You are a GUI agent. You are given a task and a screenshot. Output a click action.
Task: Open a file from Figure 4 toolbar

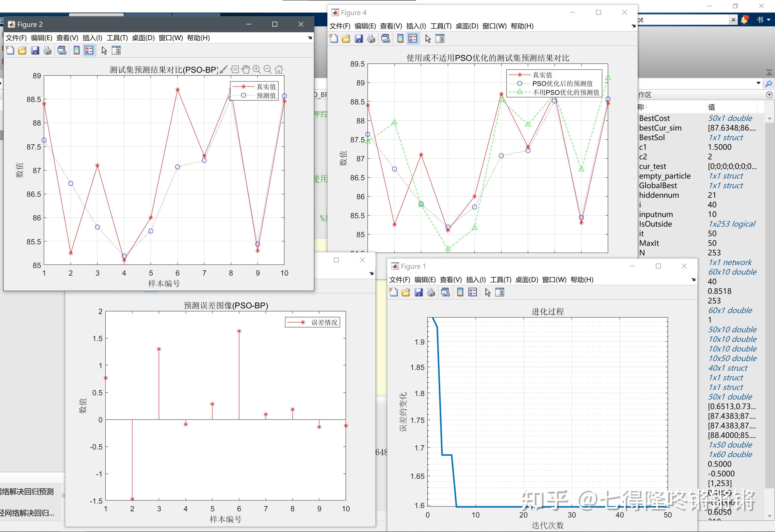(x=345, y=38)
